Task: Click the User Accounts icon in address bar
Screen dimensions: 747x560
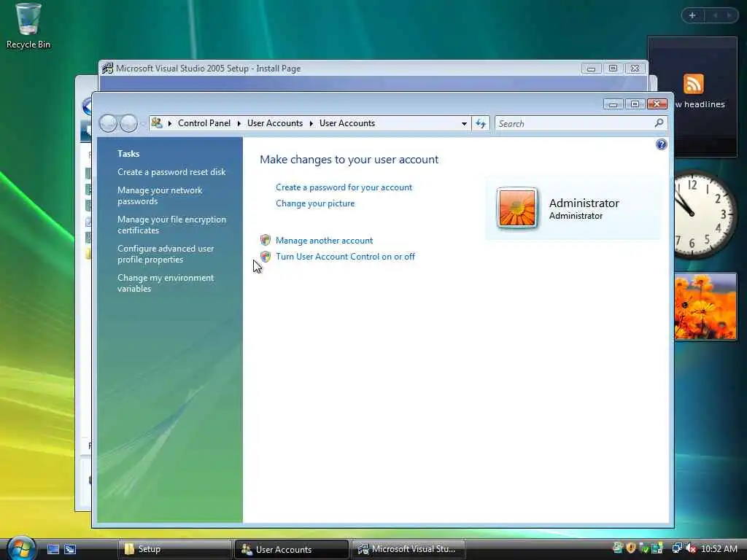Action: [156, 122]
